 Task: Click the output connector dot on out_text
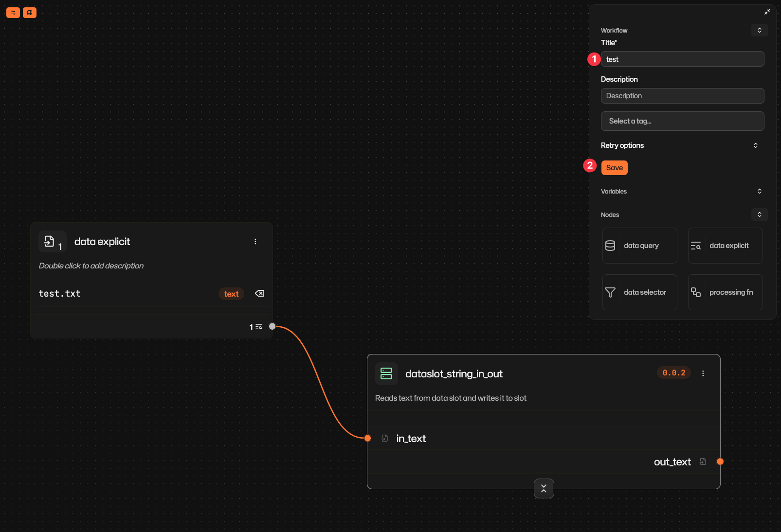click(x=720, y=461)
